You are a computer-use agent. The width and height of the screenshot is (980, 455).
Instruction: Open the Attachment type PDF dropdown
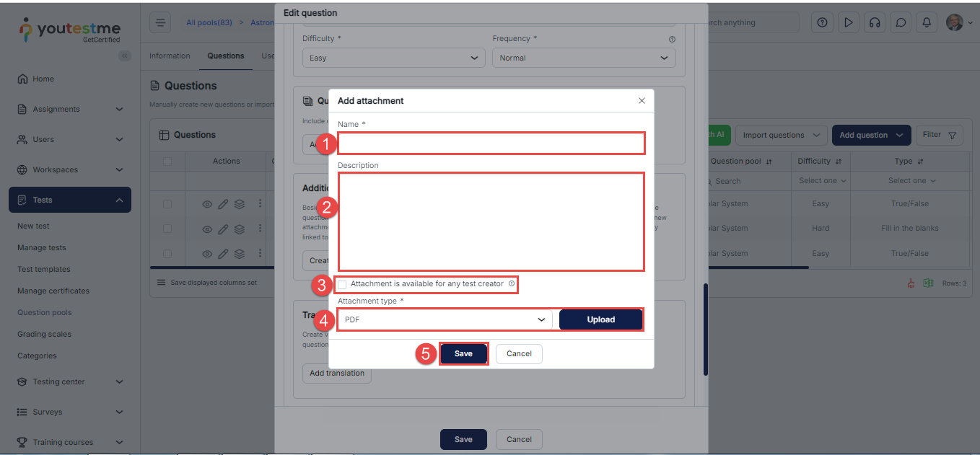445,320
